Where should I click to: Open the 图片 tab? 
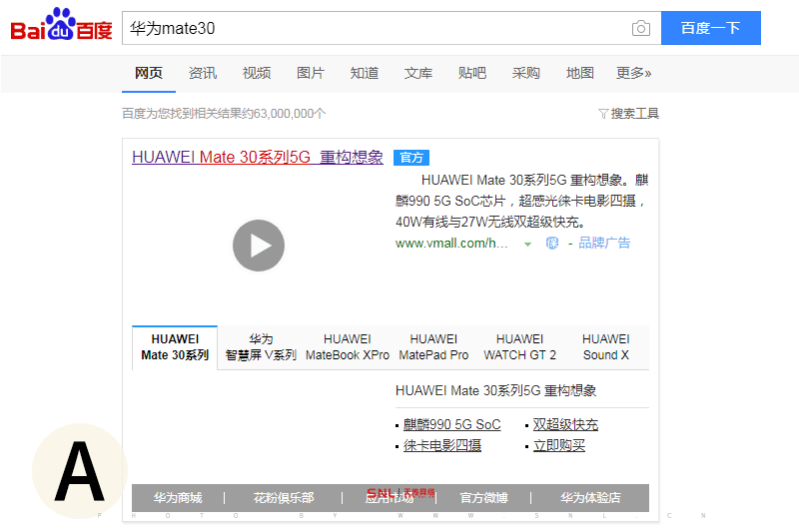pyautogui.click(x=311, y=73)
